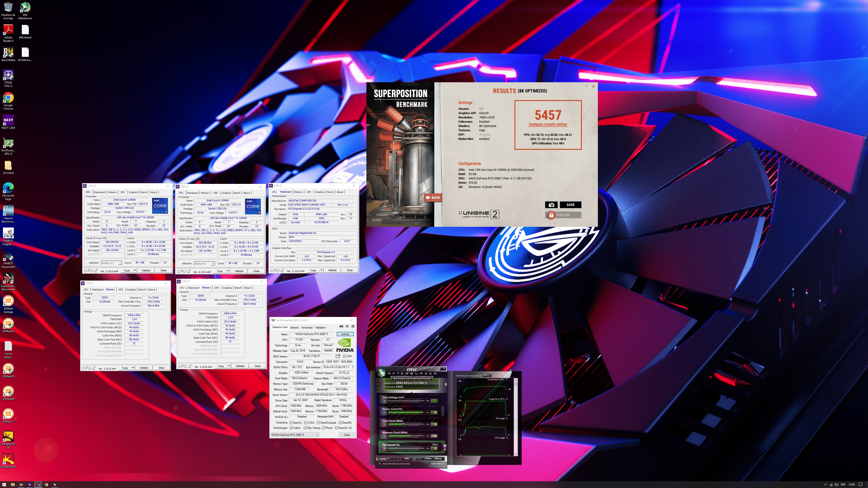Viewport: 868px width, 488px height.
Task: Open the Advanced tab in GPU-Z
Action: pos(307,327)
